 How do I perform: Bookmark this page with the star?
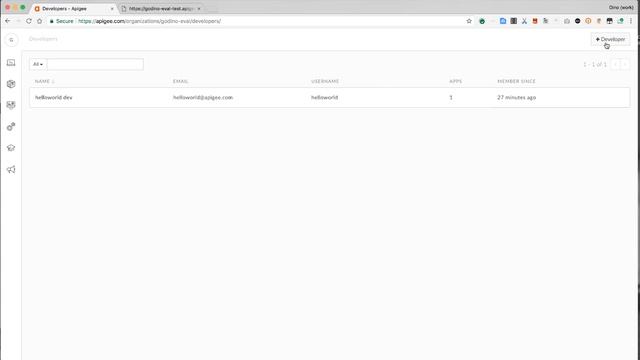coord(469,21)
